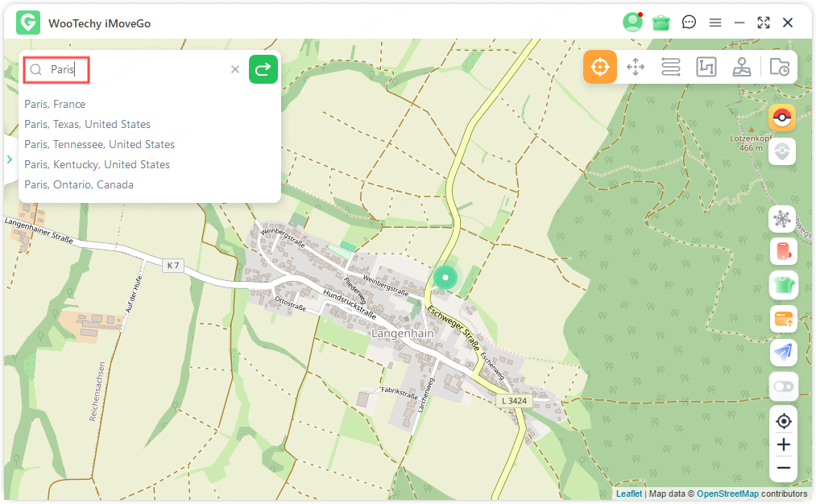Switch to Jump Teleport Mode arrows icon
Viewport: 816px width, 504px height.
pos(636,67)
